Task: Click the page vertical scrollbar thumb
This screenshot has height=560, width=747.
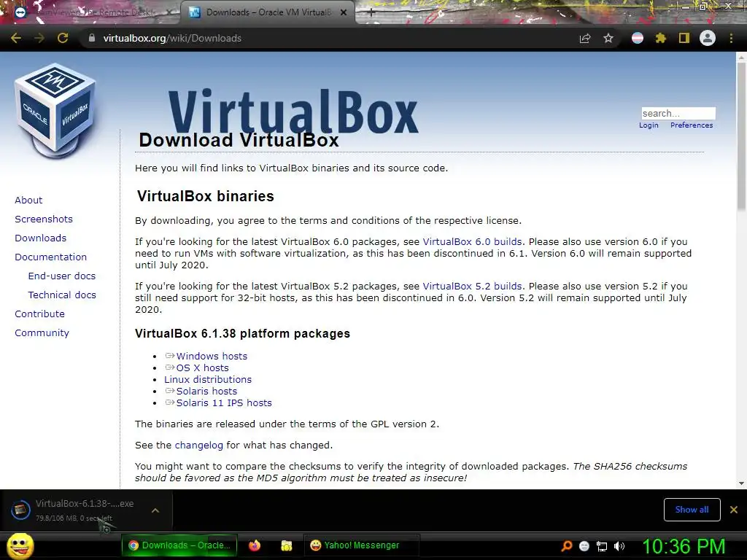Action: pos(741,136)
